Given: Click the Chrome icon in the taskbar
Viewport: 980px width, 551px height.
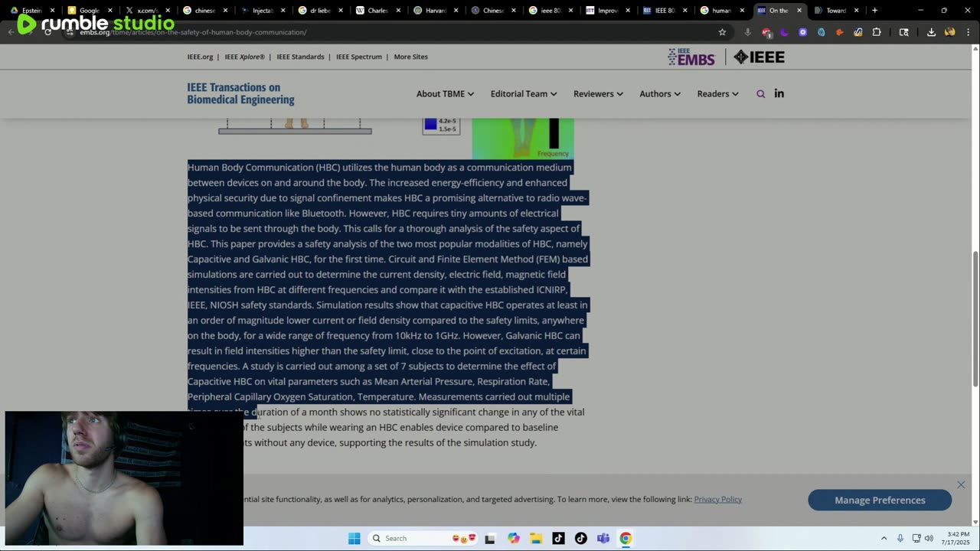Looking at the screenshot, I should click(626, 538).
